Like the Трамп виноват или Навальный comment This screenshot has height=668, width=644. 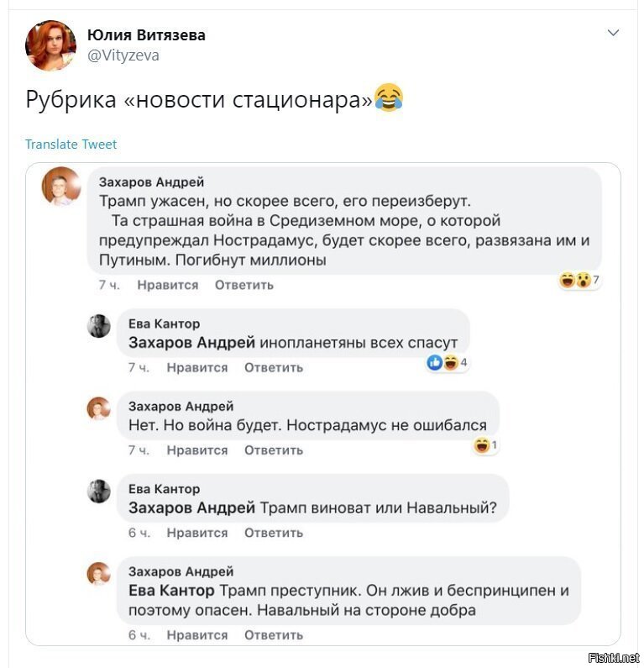pyautogui.click(x=197, y=533)
